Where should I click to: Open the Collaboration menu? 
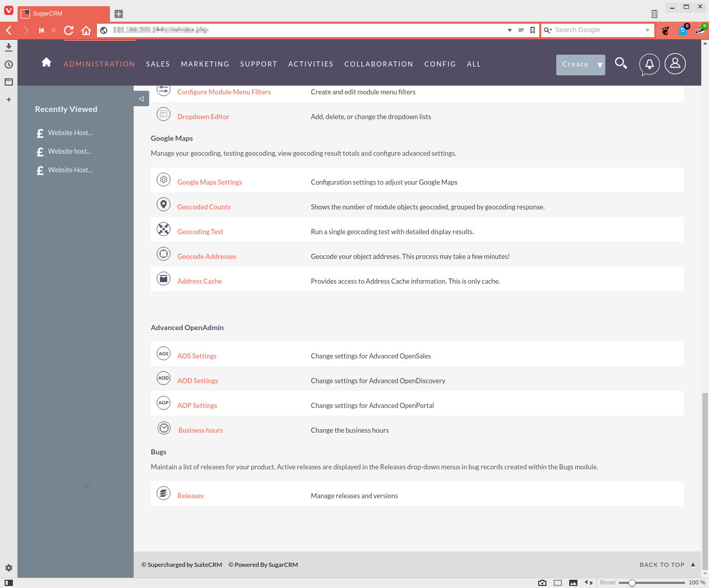tap(379, 64)
